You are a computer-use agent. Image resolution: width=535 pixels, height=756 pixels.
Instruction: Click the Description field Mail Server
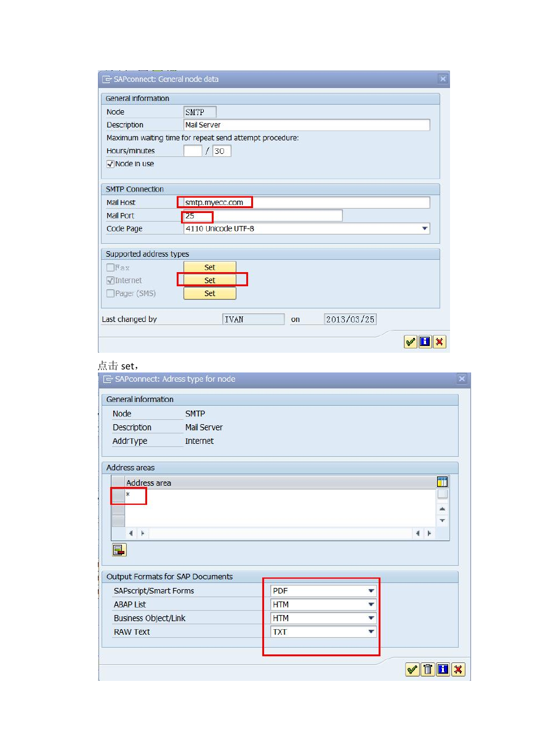coord(307,125)
